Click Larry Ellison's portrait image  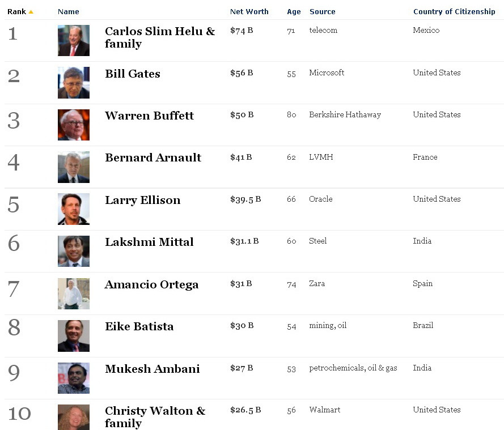(x=73, y=209)
